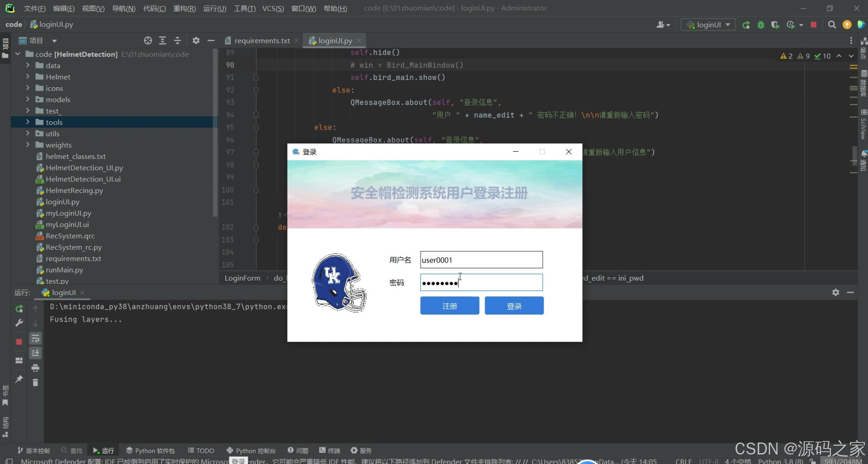Open the 版本控制 tool window
Image resolution: width=868 pixels, height=464 pixels.
coord(34,450)
